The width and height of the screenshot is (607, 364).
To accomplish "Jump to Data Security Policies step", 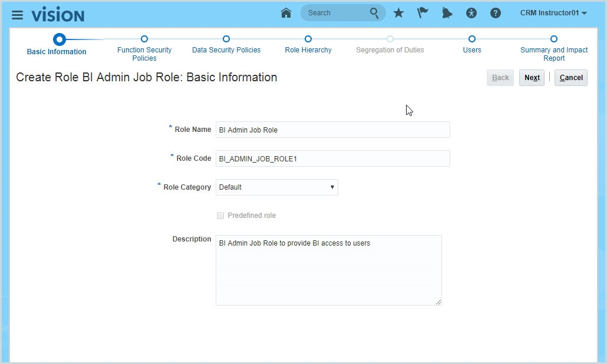I will [226, 39].
